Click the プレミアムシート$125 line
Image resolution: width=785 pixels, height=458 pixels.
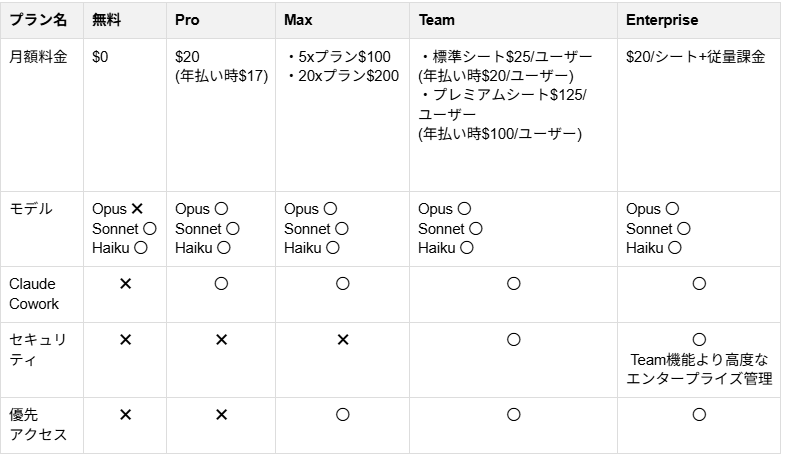coord(502,95)
